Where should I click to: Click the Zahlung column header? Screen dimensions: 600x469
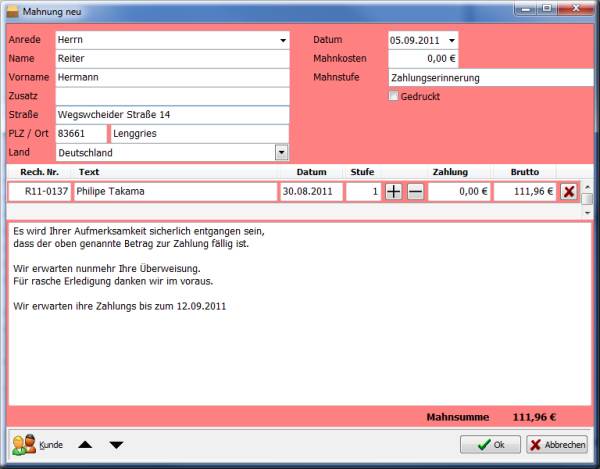pyautogui.click(x=450, y=172)
